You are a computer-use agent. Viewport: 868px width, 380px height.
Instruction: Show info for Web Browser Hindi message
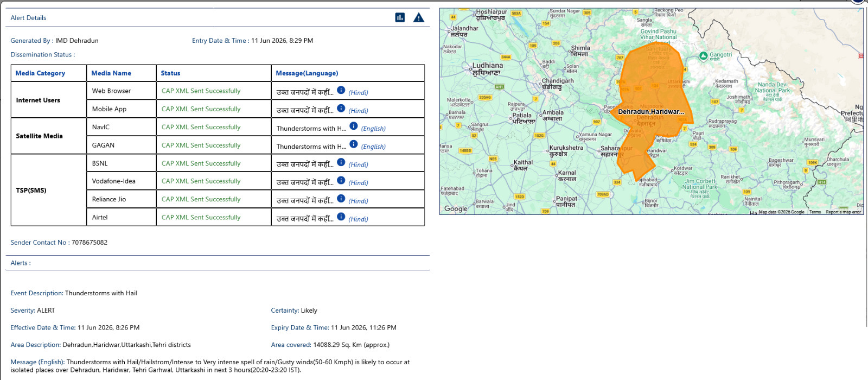point(341,90)
